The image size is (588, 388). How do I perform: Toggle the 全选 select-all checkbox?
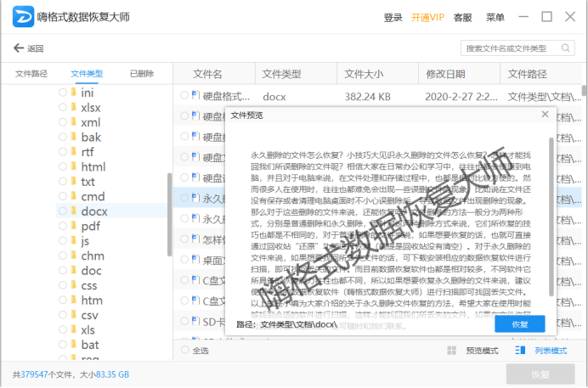(184, 351)
